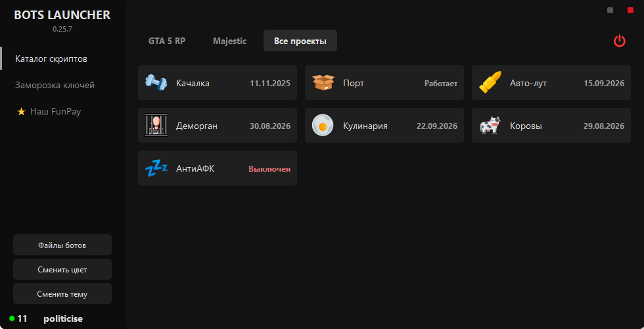Click the prison bars icon for Деморган
The height and width of the screenshot is (329, 644).
click(156, 126)
